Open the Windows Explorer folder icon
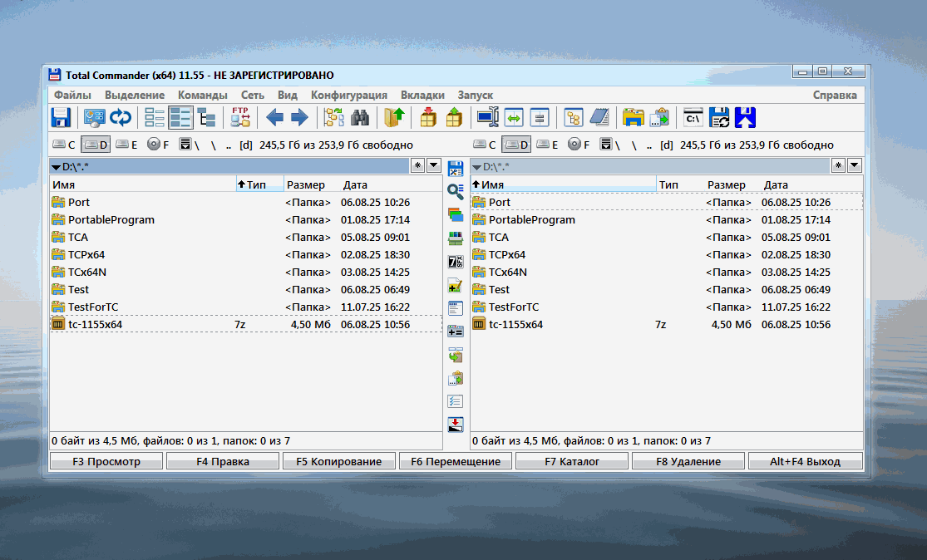Screen dimensions: 927x560 [x=634, y=117]
